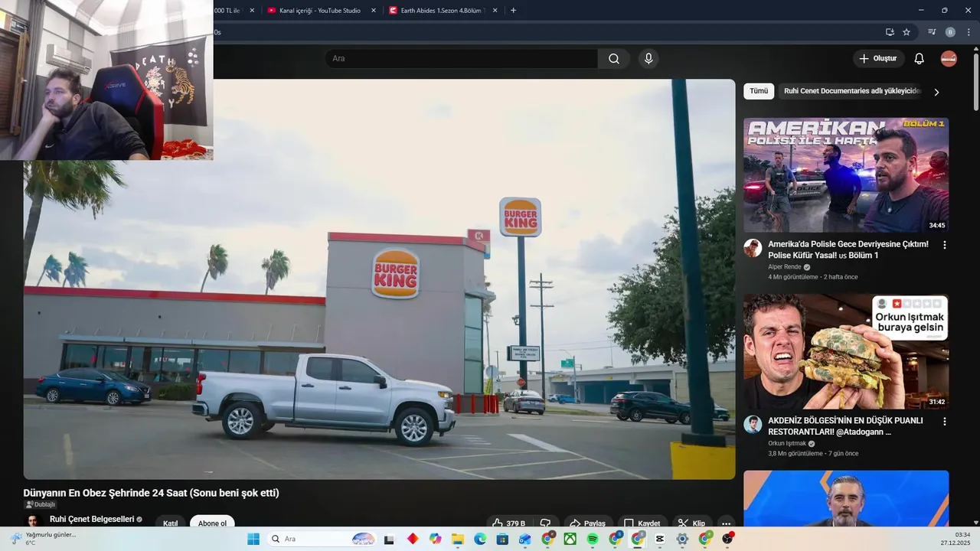Click Orkun Işıtmak channel avatar

click(753, 425)
